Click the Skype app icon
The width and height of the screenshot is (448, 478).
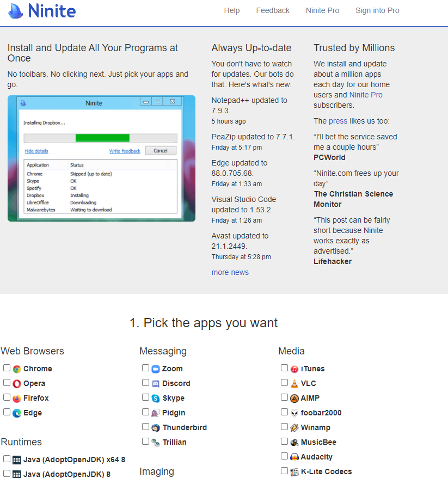(156, 398)
